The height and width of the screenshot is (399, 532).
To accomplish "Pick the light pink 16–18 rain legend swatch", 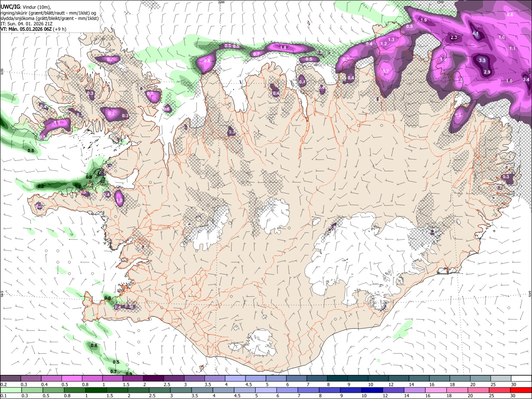I will [436, 390].
